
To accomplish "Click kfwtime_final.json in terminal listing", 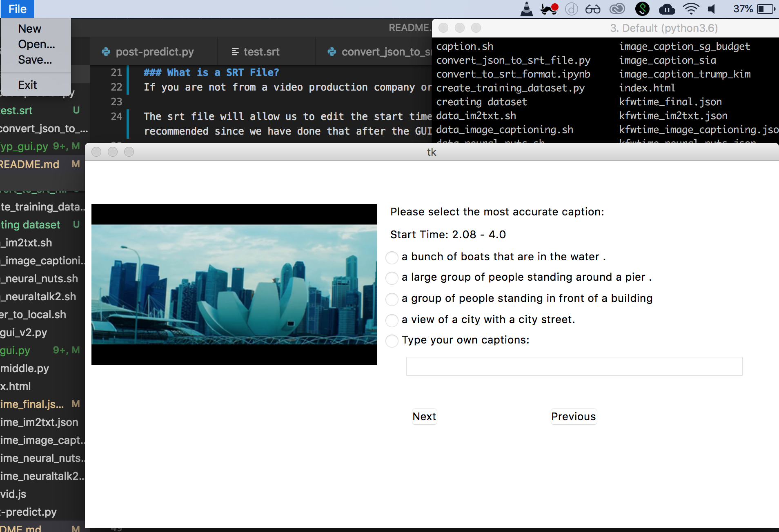I will pos(670,102).
